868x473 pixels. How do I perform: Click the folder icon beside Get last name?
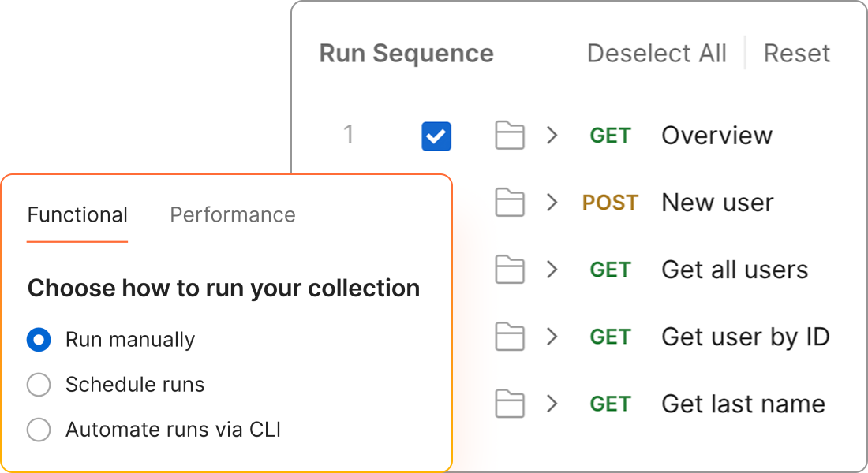pyautogui.click(x=510, y=404)
